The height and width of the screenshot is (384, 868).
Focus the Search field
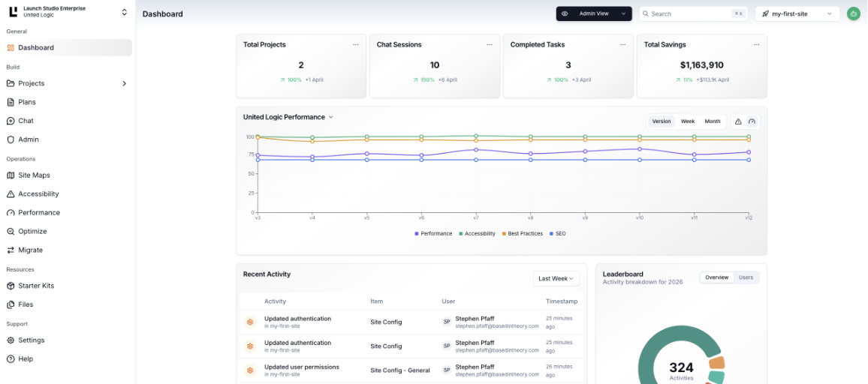[x=692, y=13]
